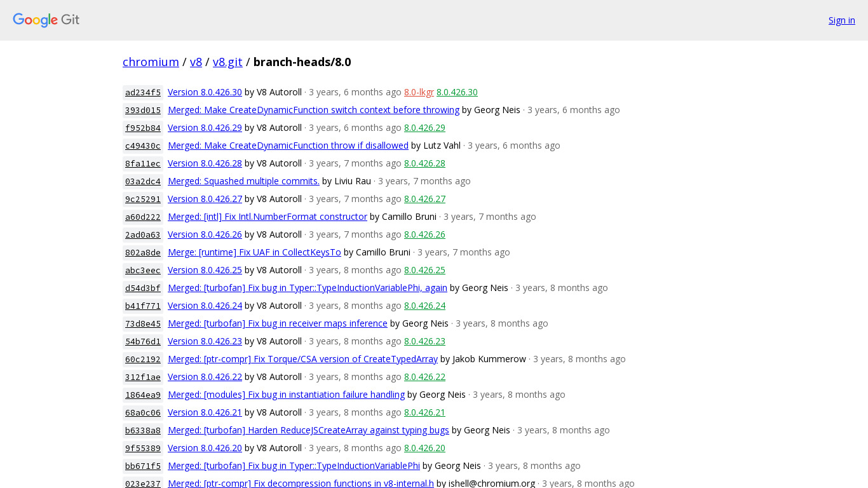
Task: Open the 8.0.426.24 tag
Action: [x=424, y=306]
